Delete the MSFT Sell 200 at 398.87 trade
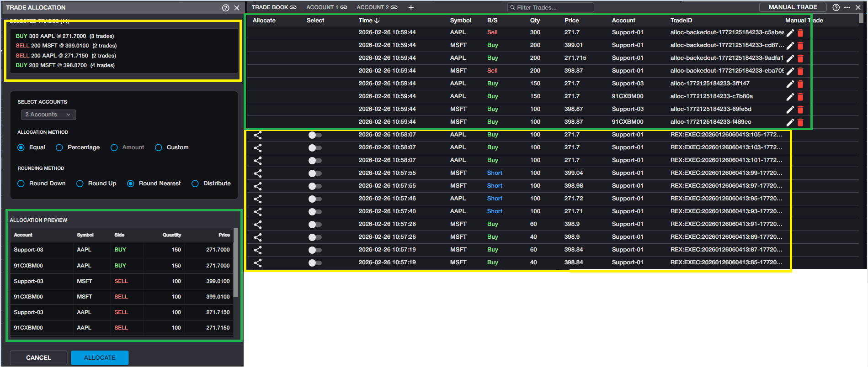868x367 pixels. coord(800,71)
